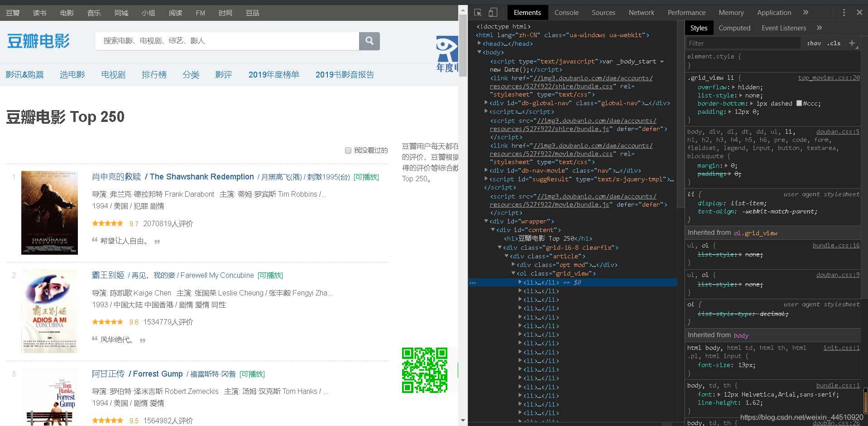This screenshot has width=868, height=426.
Task: Check the 我没看过的 checkbox
Action: (348, 150)
